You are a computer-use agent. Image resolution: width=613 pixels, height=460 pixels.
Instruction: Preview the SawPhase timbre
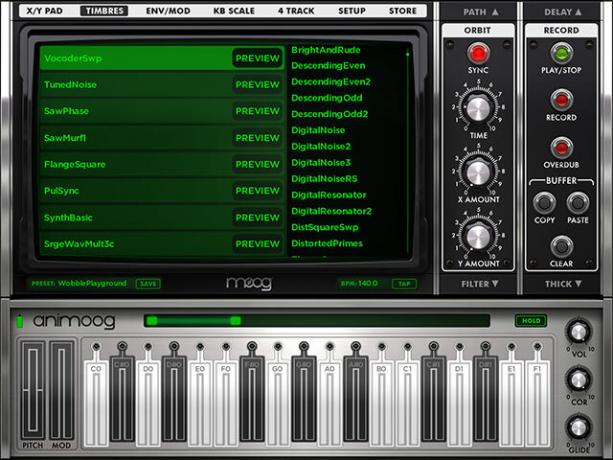[x=257, y=111]
